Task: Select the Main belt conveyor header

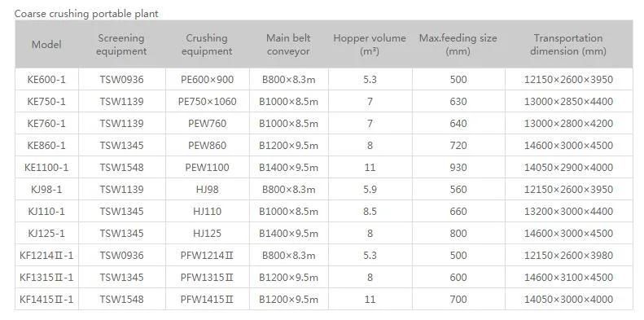Action: 288,44
